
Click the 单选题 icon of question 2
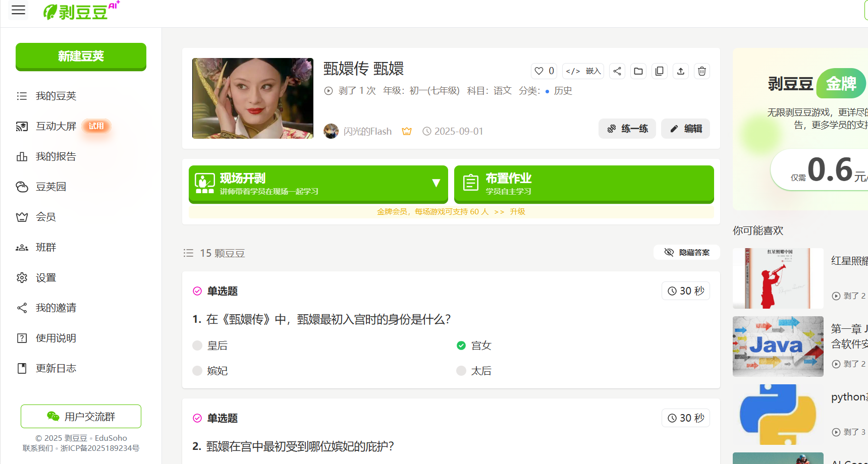pos(197,418)
